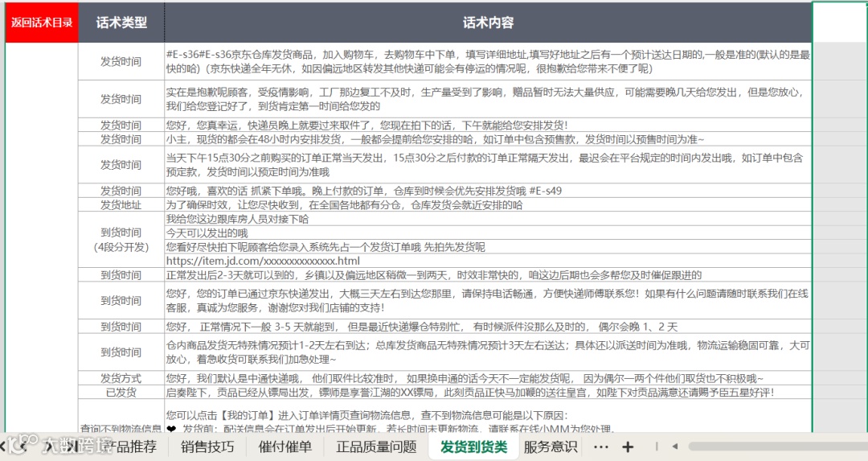Select the cell 我给您这边跟库房人员对接下哈
Screen dimensions: 868x461
click(489, 219)
